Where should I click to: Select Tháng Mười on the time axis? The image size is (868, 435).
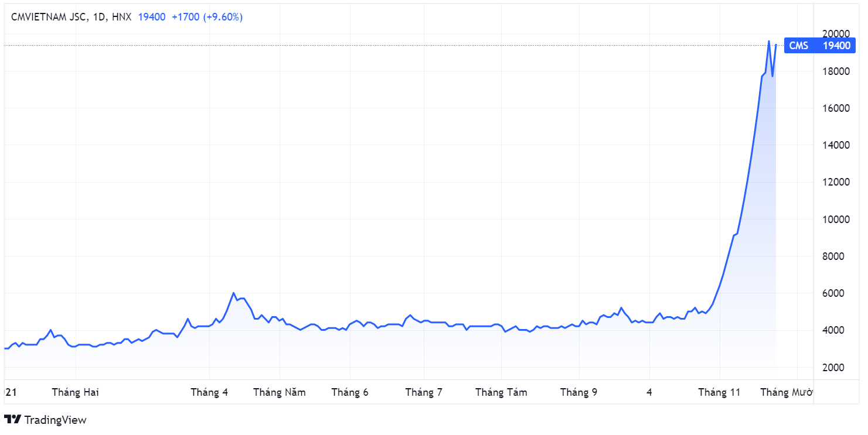point(786,392)
